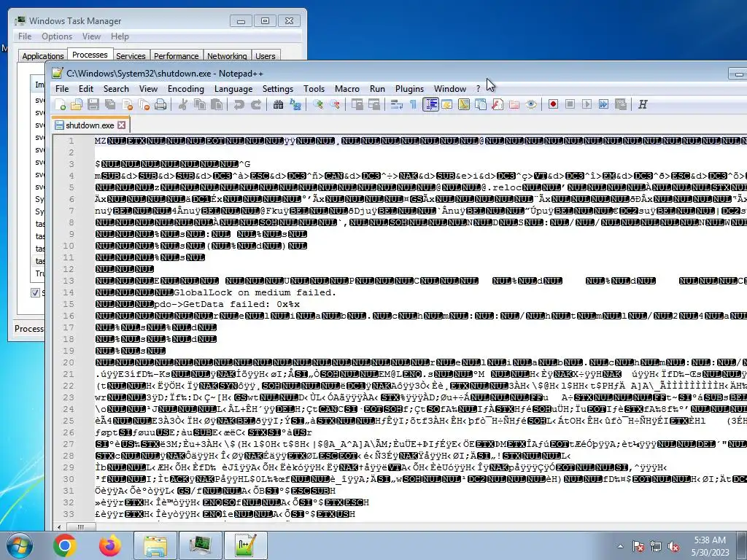Close the shutdown.exe tab with red X
This screenshot has width=747, height=560.
click(x=122, y=125)
